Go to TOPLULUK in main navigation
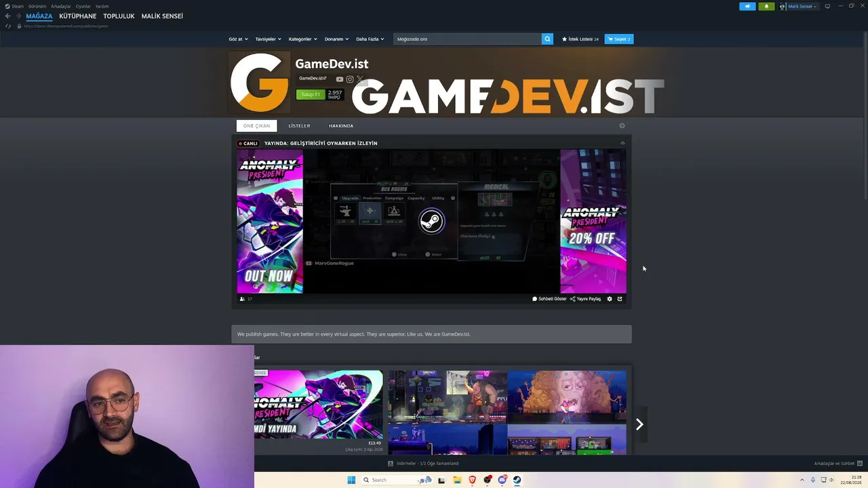 pyautogui.click(x=119, y=16)
